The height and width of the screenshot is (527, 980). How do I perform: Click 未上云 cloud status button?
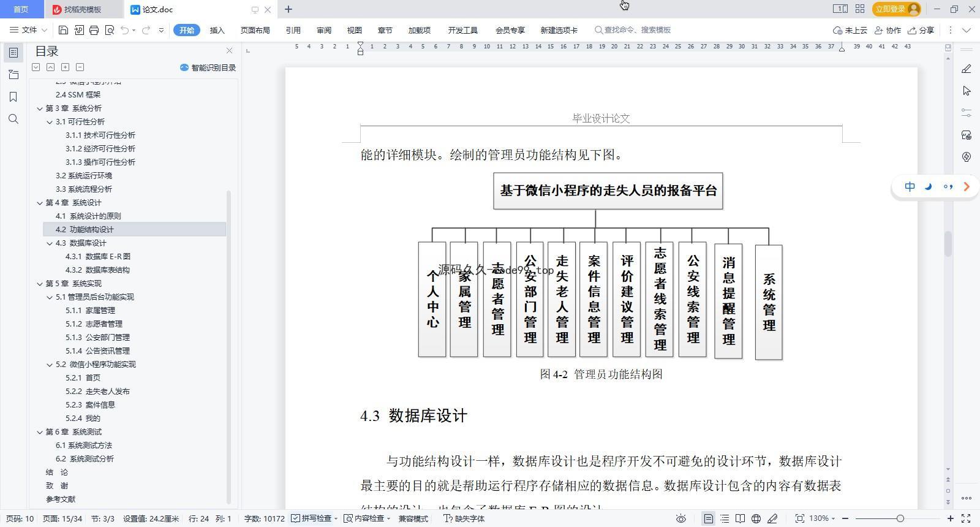pyautogui.click(x=850, y=30)
